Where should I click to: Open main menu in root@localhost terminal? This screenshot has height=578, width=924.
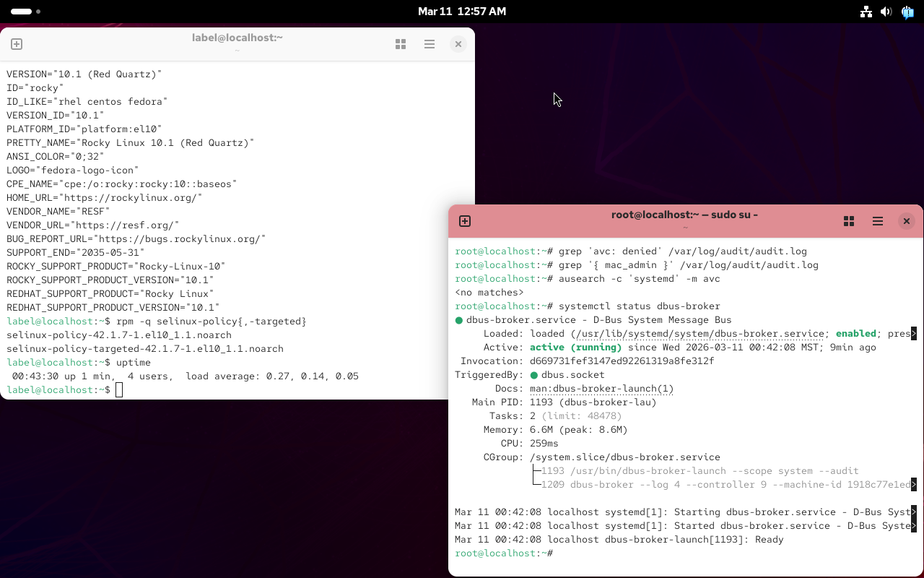click(x=878, y=221)
